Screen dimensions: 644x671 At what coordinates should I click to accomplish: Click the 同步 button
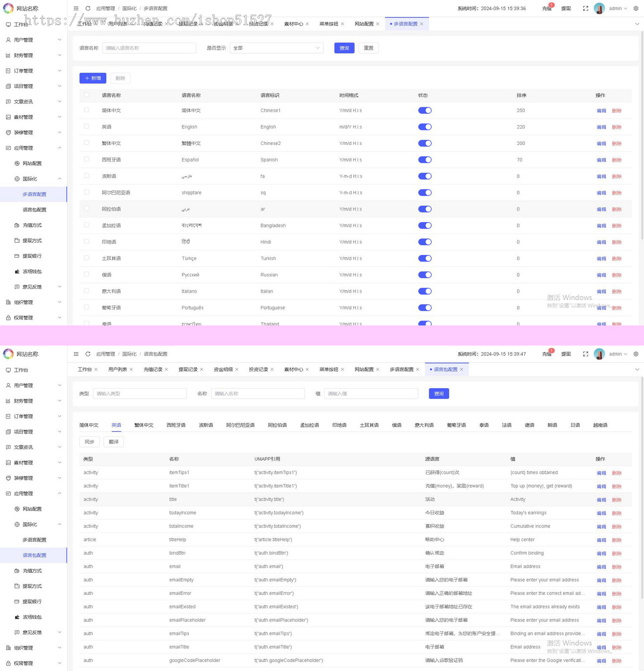pos(90,442)
